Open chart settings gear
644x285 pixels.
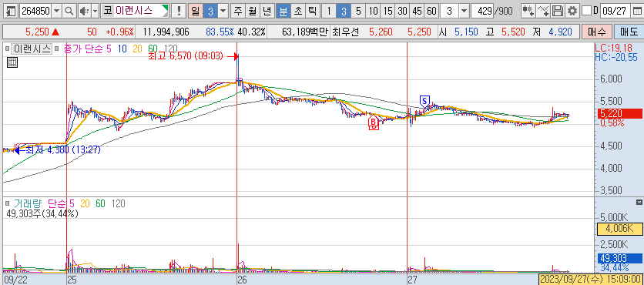pyautogui.click(x=572, y=11)
